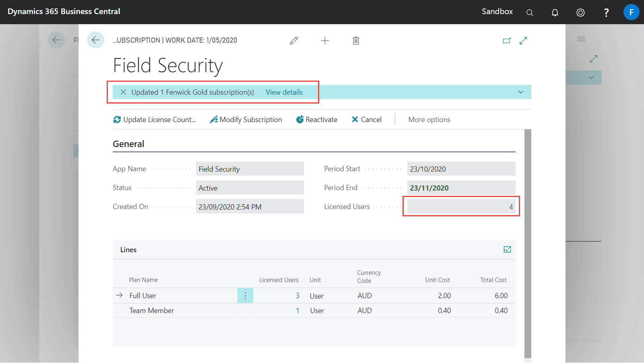
Task: Open the background page hamburger menu
Action: click(x=581, y=39)
